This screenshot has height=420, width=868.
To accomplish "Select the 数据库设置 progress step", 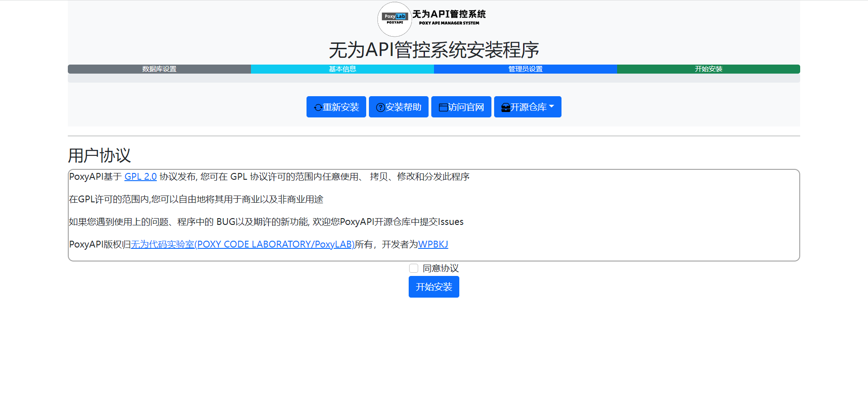I will 159,69.
